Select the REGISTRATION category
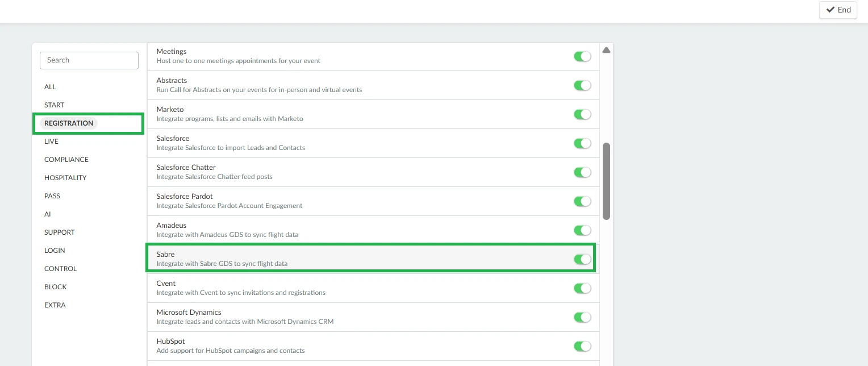This screenshot has height=366, width=868. click(69, 123)
